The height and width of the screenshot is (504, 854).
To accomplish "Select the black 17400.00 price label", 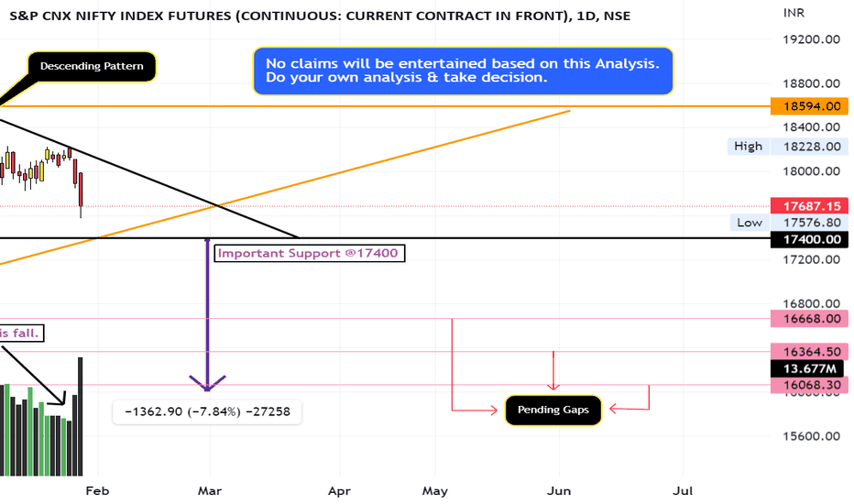I will click(x=809, y=239).
